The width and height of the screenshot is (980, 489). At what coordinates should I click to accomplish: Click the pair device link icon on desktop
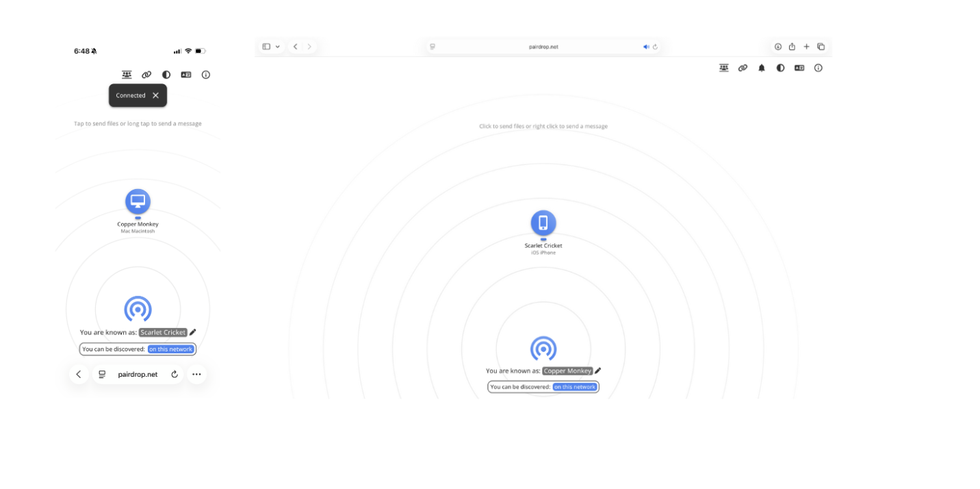coord(743,68)
